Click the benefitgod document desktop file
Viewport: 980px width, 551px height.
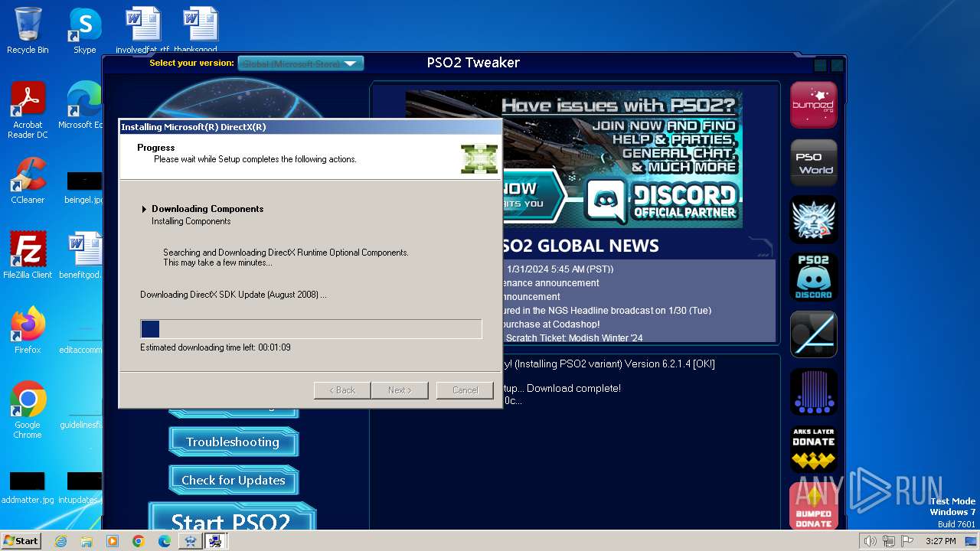pos(83,255)
